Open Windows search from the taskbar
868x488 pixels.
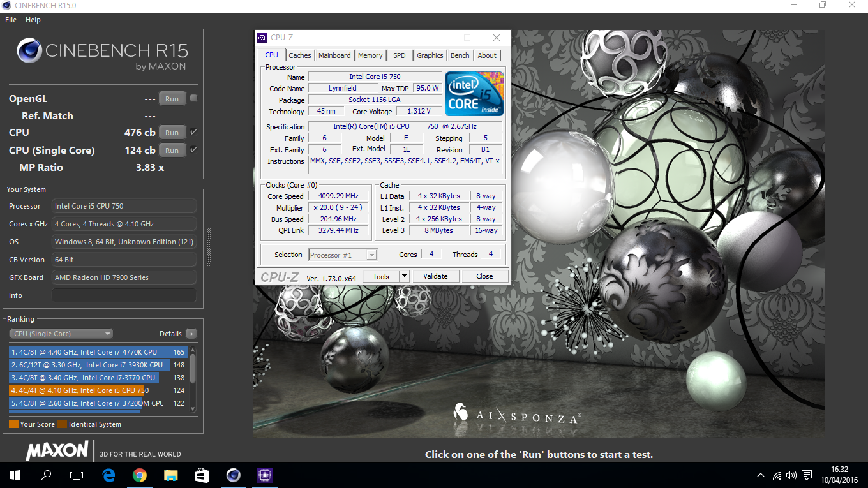(46, 475)
